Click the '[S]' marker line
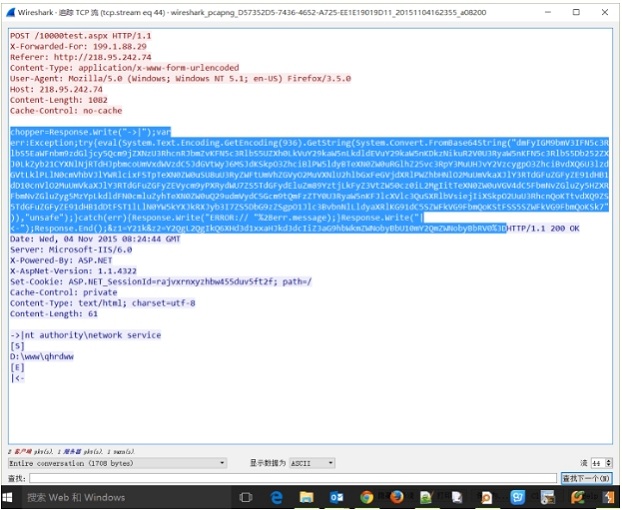The height and width of the screenshot is (510, 622). pos(17,346)
